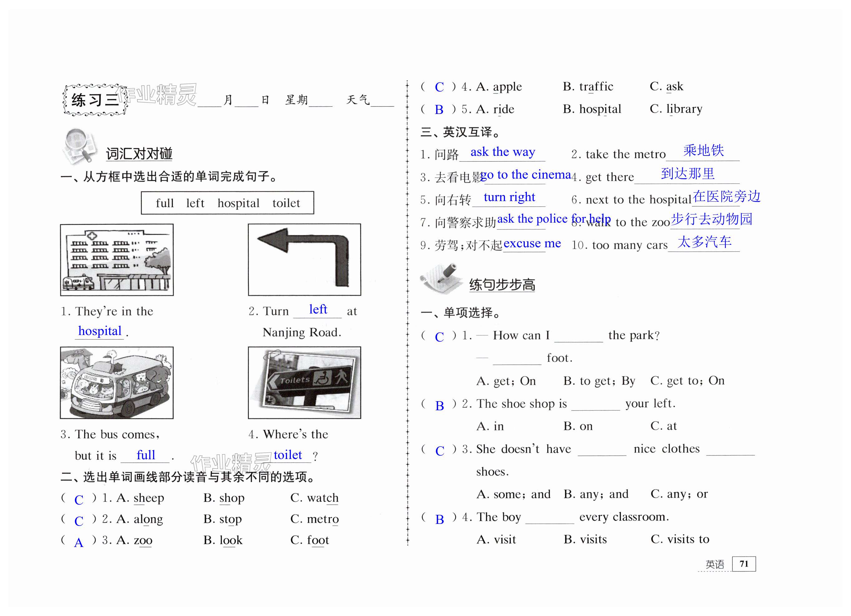Click the 练习三 title badge
The width and height of the screenshot is (851, 616).
pos(95,100)
